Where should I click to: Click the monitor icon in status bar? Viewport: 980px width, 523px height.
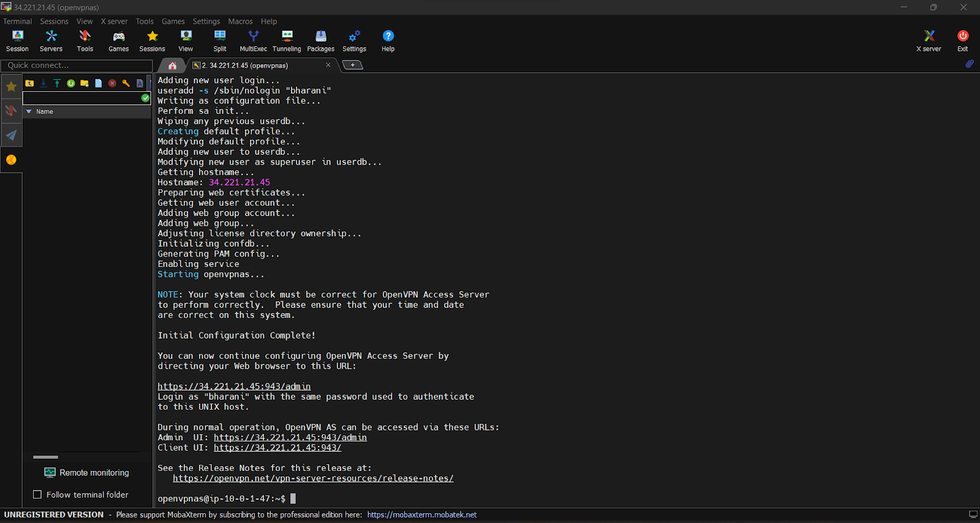[x=973, y=514]
